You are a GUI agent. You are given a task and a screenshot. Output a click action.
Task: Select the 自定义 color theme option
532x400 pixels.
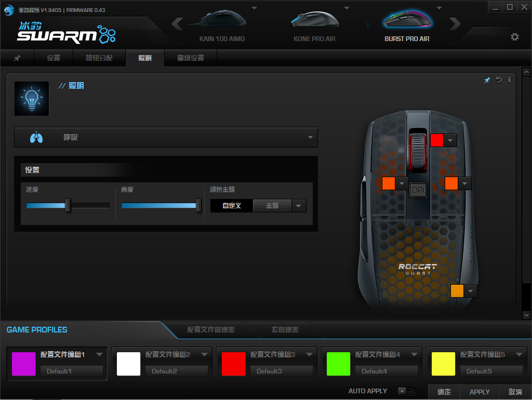click(232, 206)
